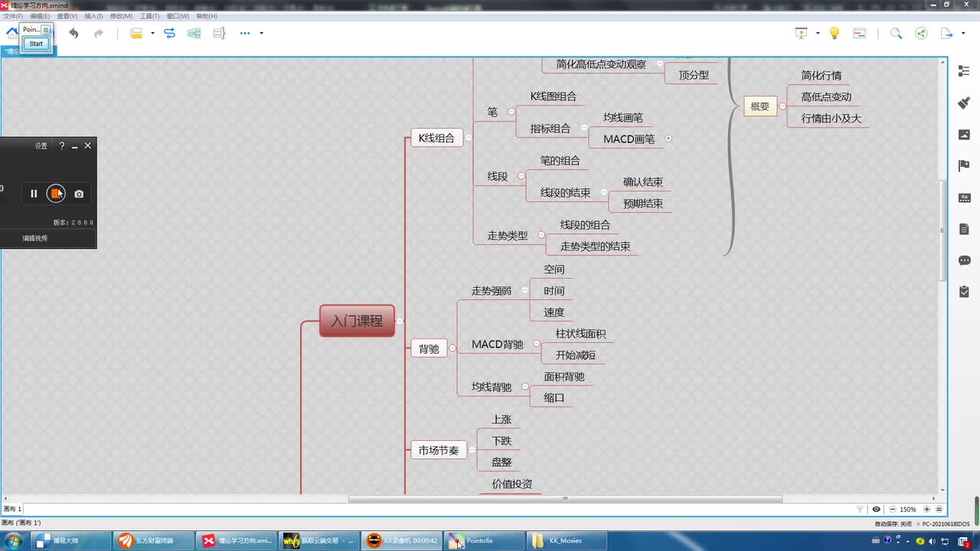Click the horizontal scrollbar thumb
The height and width of the screenshot is (551, 980).
click(x=566, y=499)
